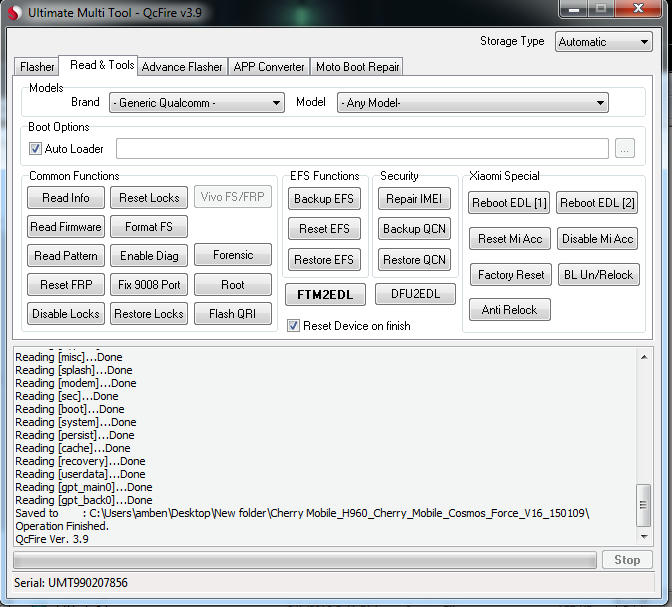Open the Storage Type dropdown

604,42
